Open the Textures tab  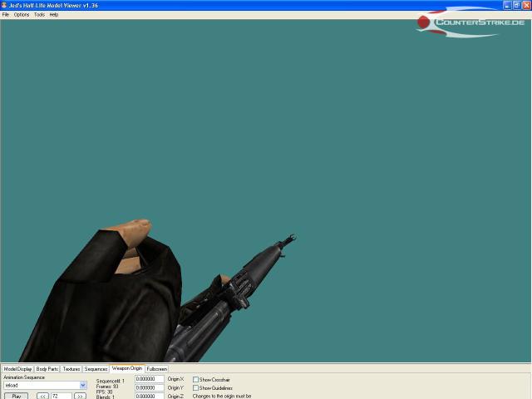[71, 368]
